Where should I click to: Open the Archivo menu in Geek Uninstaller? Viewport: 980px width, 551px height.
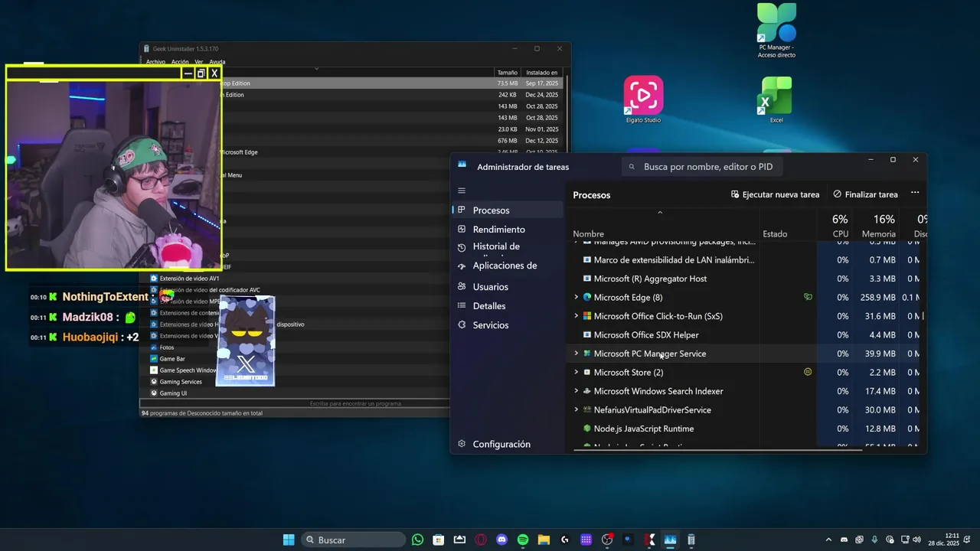155,62
